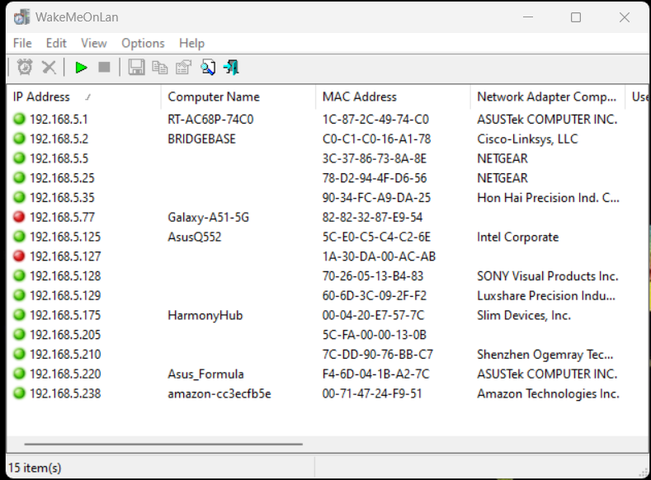The width and height of the screenshot is (651, 480).
Task: Click the 15 item(s) status bar text
Action: point(35,468)
